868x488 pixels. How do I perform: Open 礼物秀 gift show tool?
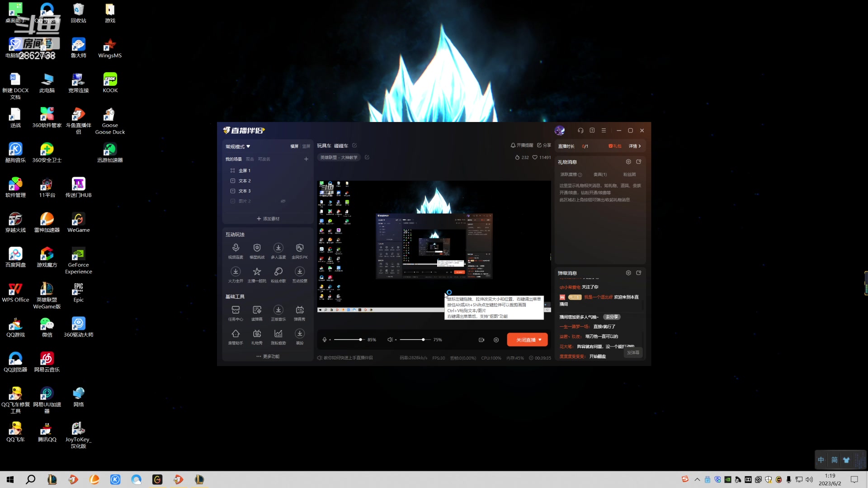(x=257, y=337)
